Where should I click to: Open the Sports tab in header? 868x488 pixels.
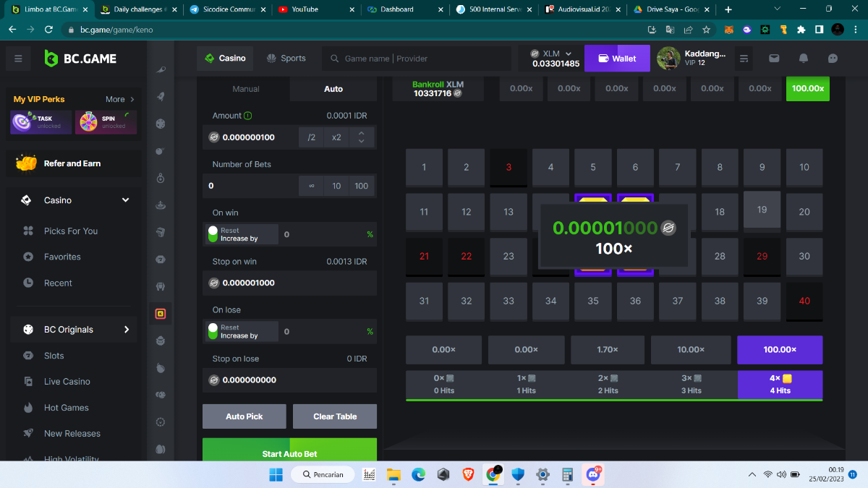point(286,59)
